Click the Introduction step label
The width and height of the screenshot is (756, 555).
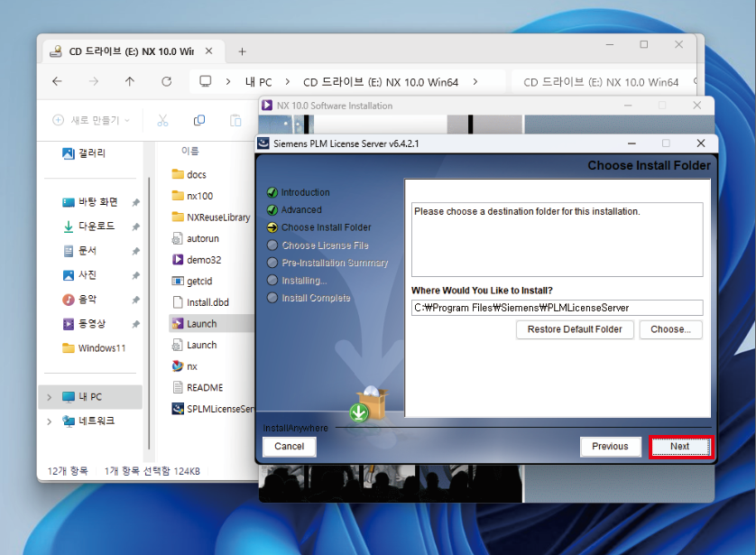(x=305, y=192)
